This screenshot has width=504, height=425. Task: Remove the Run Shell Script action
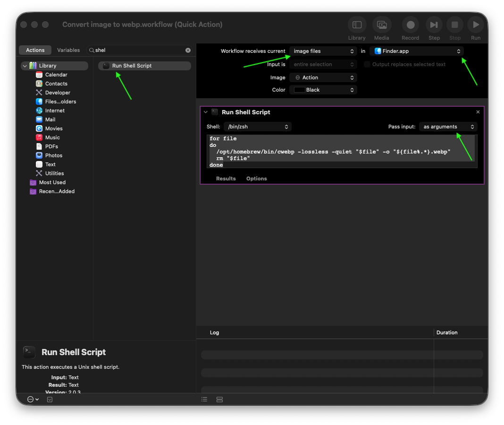click(x=478, y=112)
